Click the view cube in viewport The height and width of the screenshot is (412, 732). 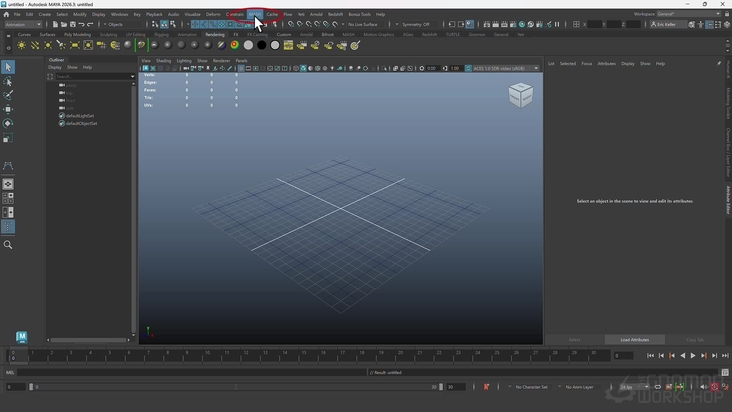tap(520, 95)
